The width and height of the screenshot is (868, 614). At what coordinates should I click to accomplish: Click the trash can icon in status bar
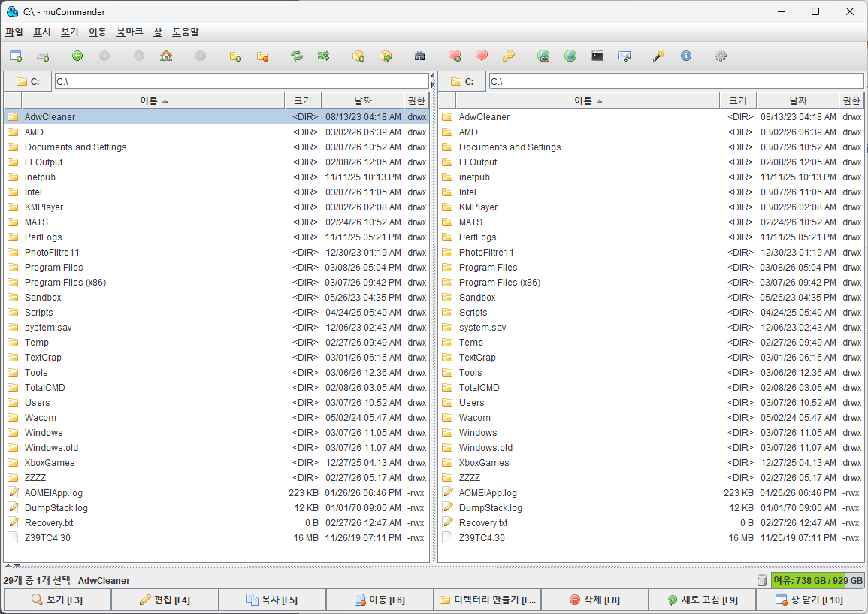click(762, 580)
